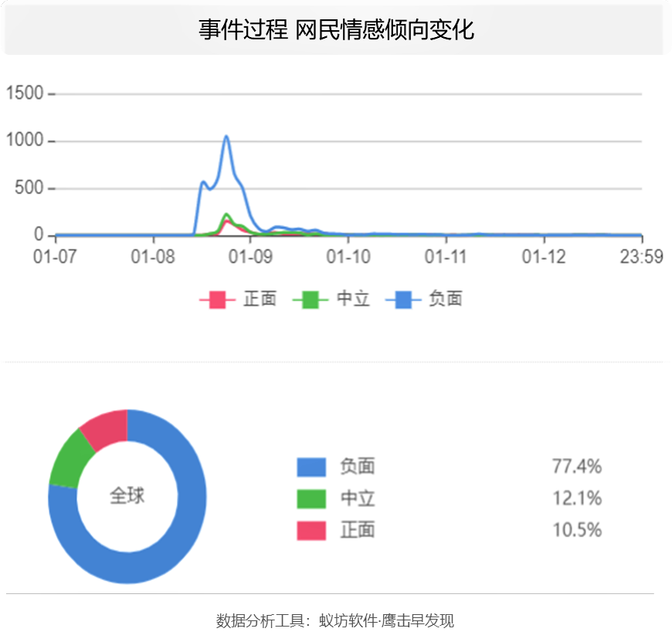Click the 01-08 date on x-axis

click(x=153, y=257)
